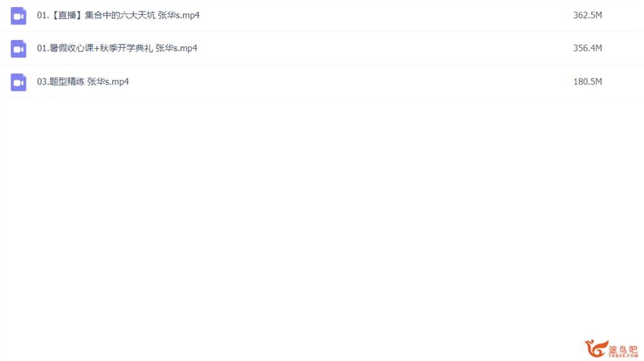Screen dimensions: 644x361
Task: Click the TNBZS.COM text under the logo
Action: point(623,356)
